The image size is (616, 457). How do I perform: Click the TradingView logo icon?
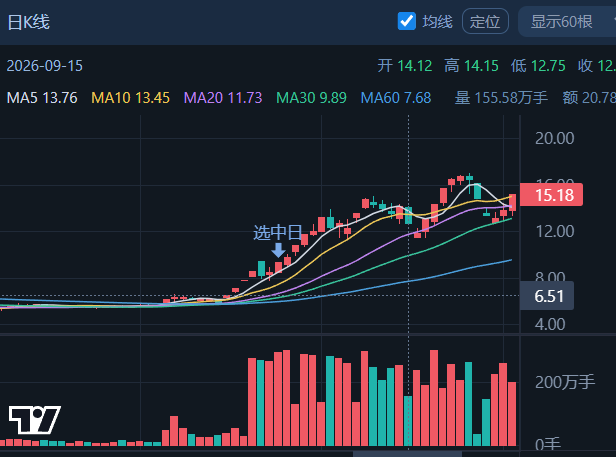pos(35,420)
